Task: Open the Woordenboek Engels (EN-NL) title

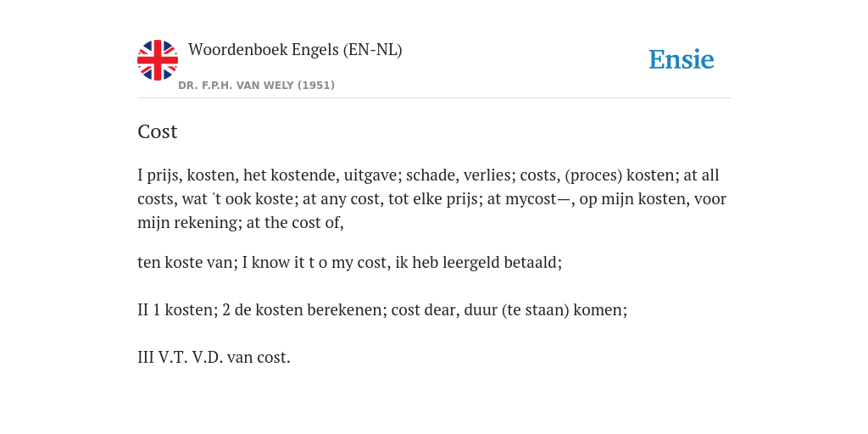Action: click(295, 50)
